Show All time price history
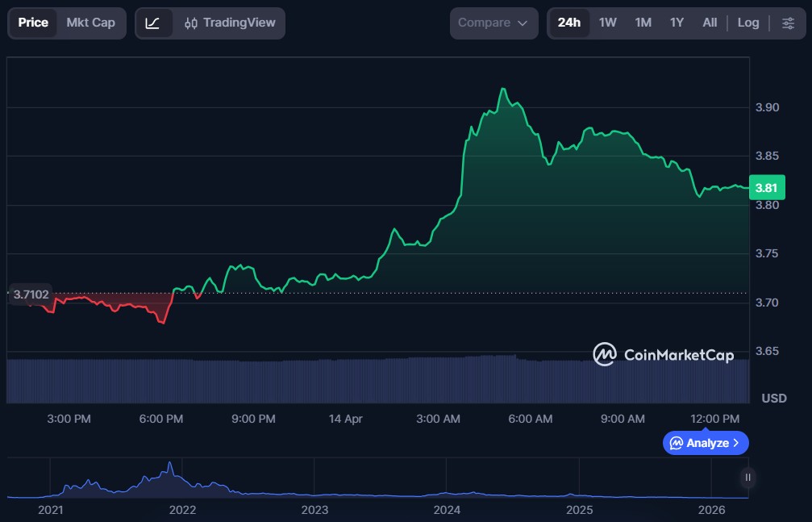Screen dimensions: 812x522 710,23
